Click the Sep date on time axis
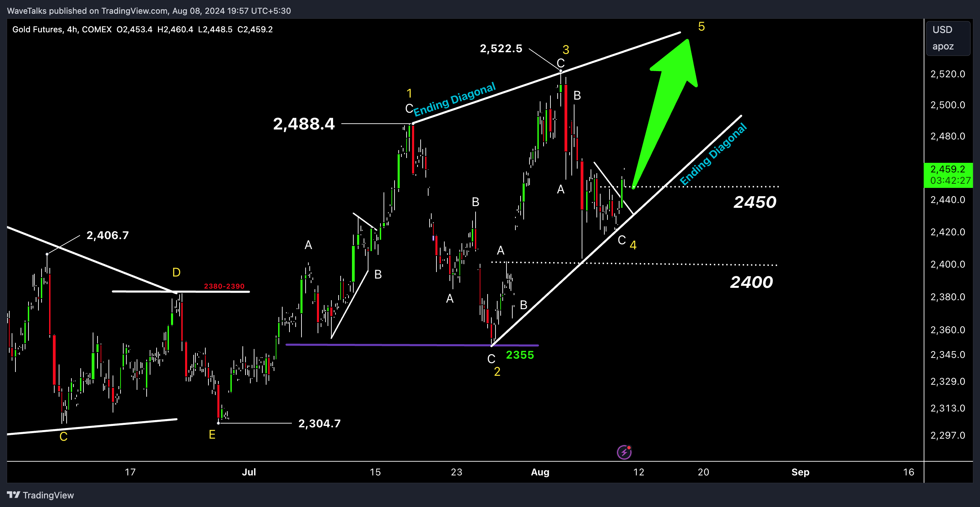Viewport: 980px width, 507px height. (x=800, y=472)
